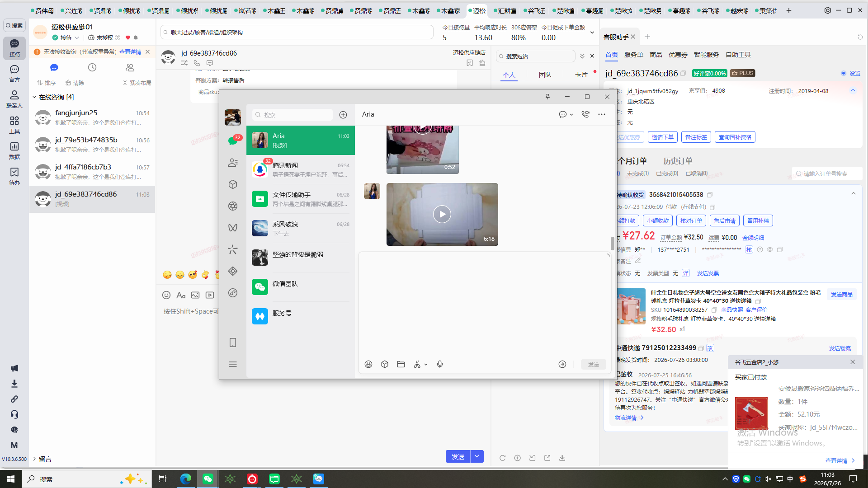Open 工具 in the left sidebar
Viewport: 868px width, 488px height.
14,125
